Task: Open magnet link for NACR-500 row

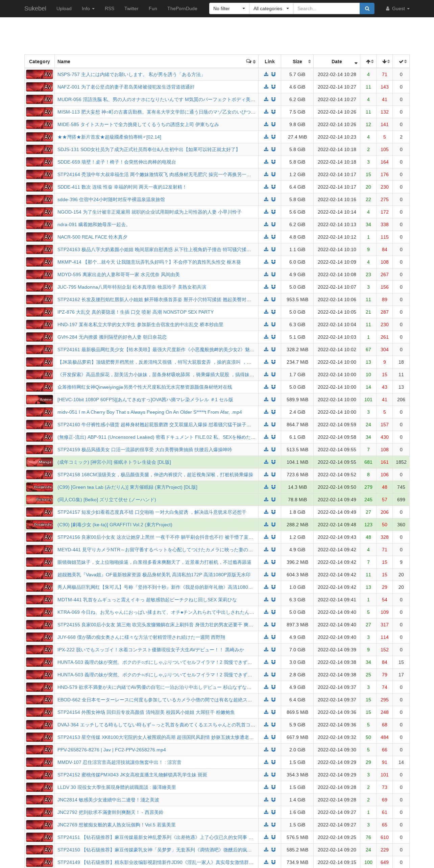Action: pyautogui.click(x=273, y=237)
